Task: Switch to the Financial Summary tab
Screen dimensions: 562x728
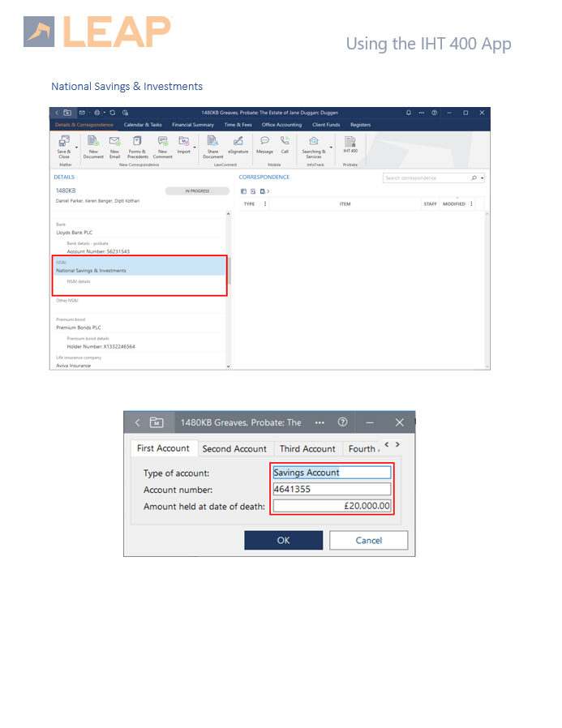Action: 192,125
